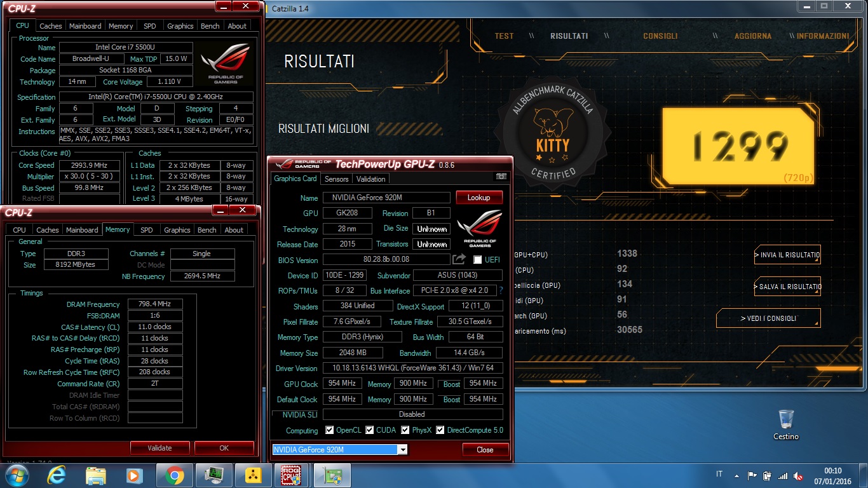Click the Core Speed value 2993.9 MHz

tap(90, 165)
